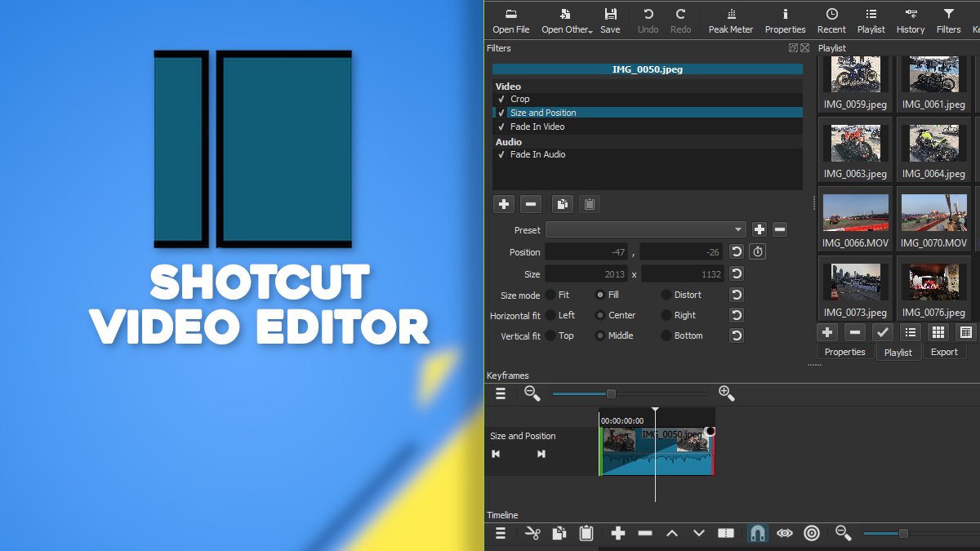
Task: Enable ripple all tracks target icon
Action: click(x=811, y=533)
